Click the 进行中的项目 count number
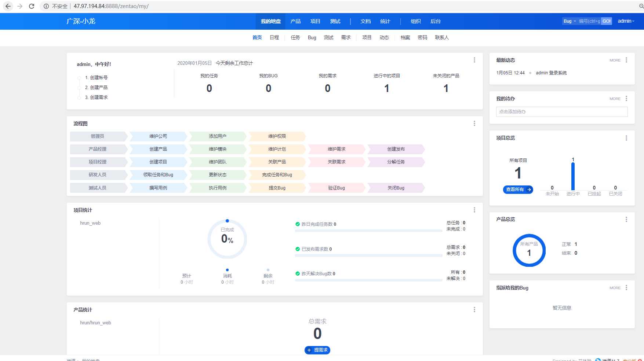The image size is (644, 361). tap(387, 88)
